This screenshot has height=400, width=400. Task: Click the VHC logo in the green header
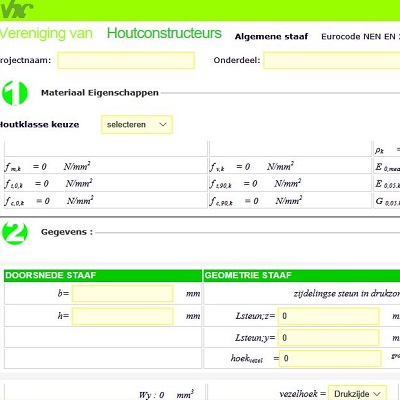[x=17, y=10]
